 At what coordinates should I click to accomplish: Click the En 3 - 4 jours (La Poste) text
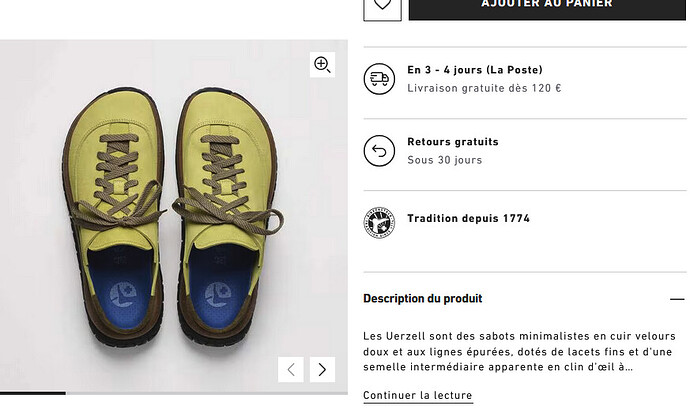pos(475,70)
